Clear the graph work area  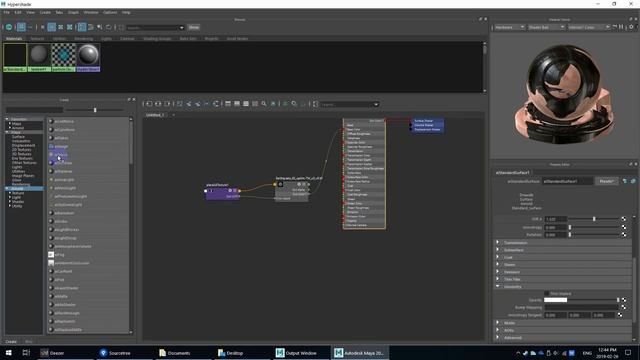180,104
